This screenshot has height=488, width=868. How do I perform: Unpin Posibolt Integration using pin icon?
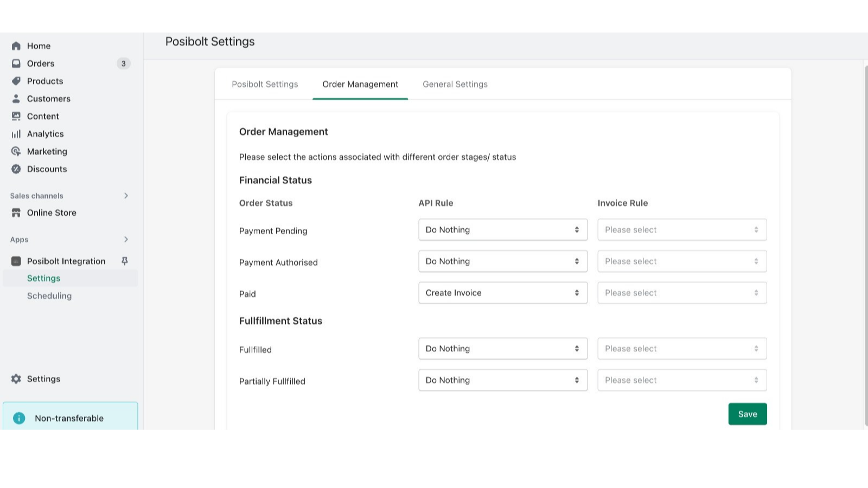click(x=125, y=261)
